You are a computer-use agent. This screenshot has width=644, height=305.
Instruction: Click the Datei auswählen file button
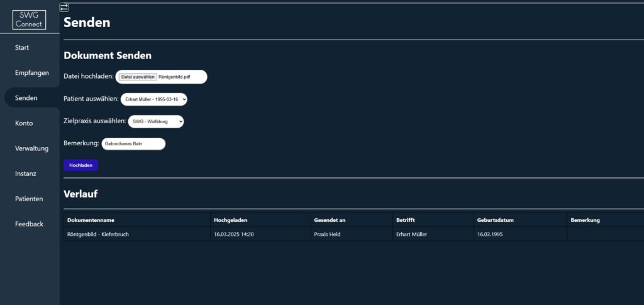[x=138, y=77]
